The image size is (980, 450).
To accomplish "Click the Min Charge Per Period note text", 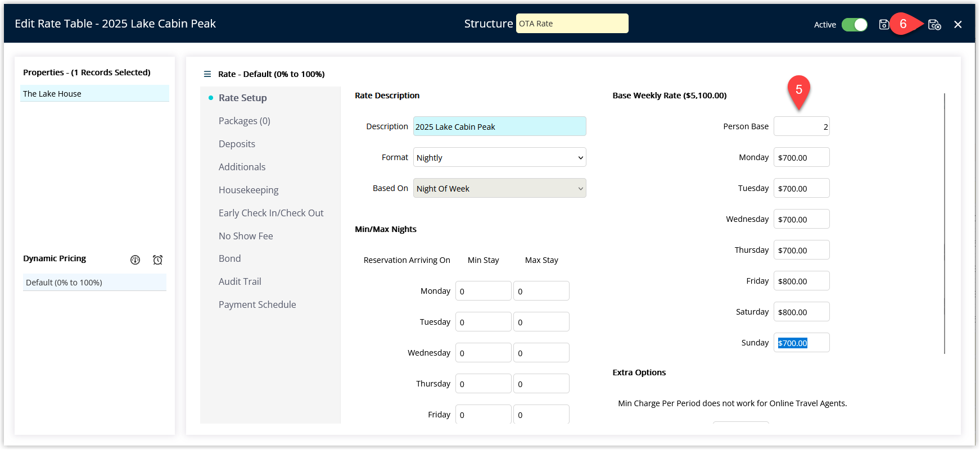I will (733, 403).
